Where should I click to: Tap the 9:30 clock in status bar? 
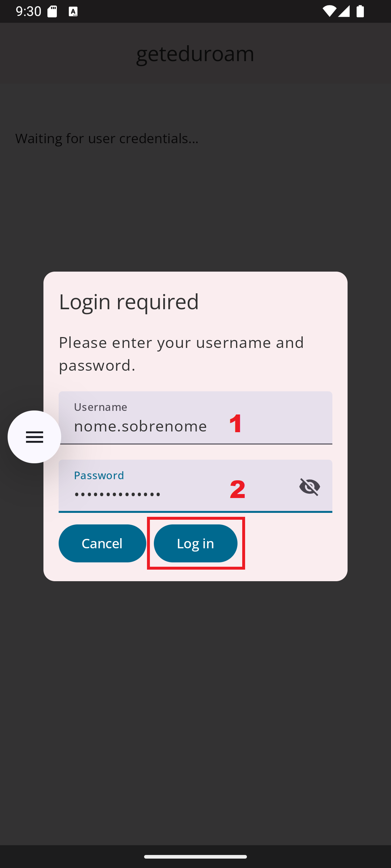click(x=29, y=12)
